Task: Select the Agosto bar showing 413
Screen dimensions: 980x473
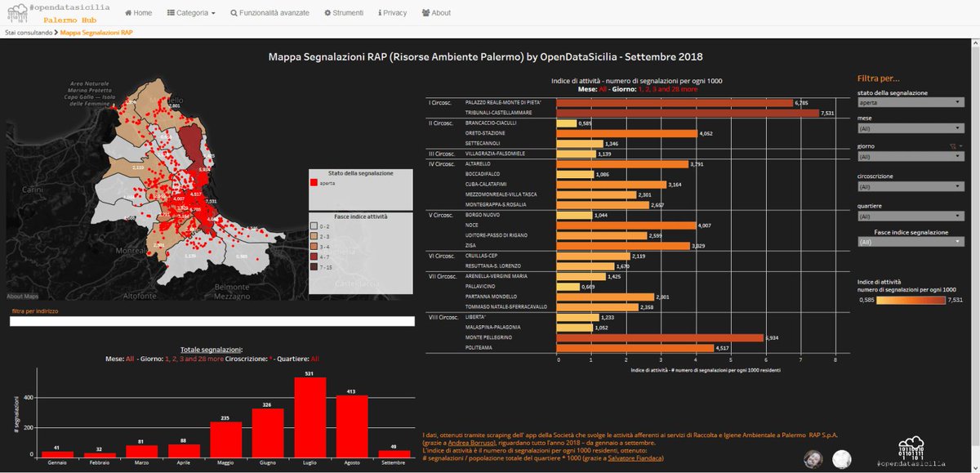Action: coord(353,426)
